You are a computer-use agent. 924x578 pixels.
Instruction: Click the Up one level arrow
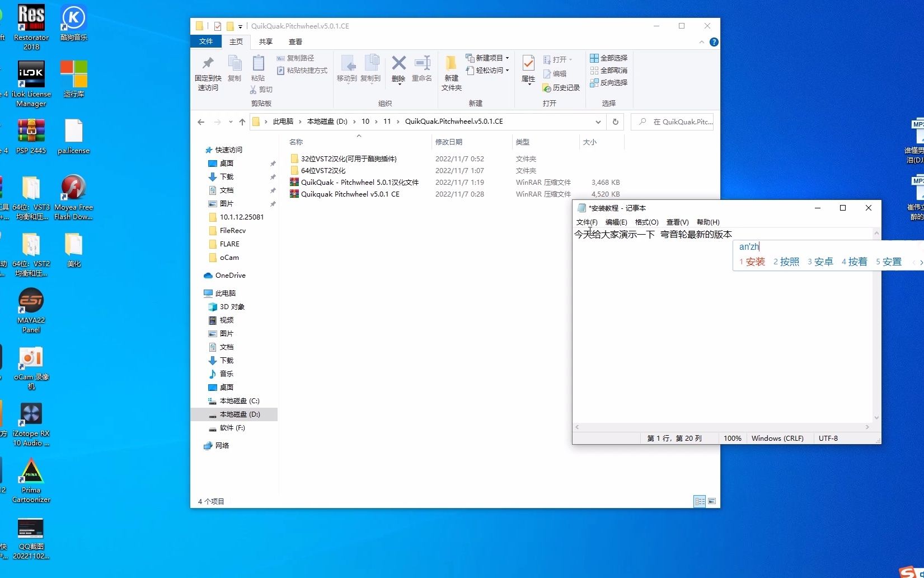coord(242,122)
